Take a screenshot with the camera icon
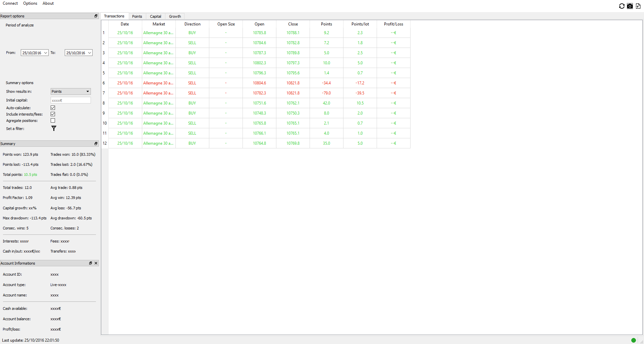The image size is (644, 344). tap(630, 6)
